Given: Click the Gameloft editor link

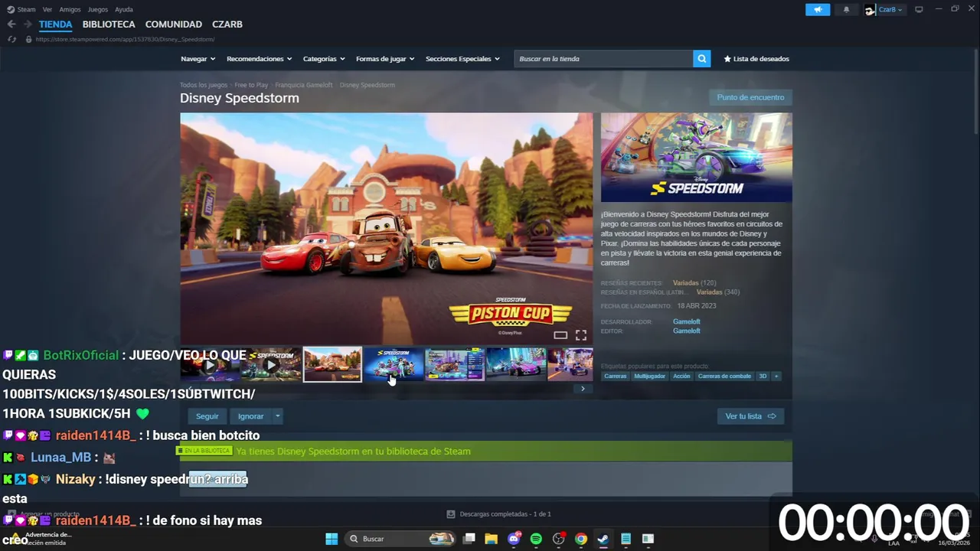Looking at the screenshot, I should click(687, 331).
